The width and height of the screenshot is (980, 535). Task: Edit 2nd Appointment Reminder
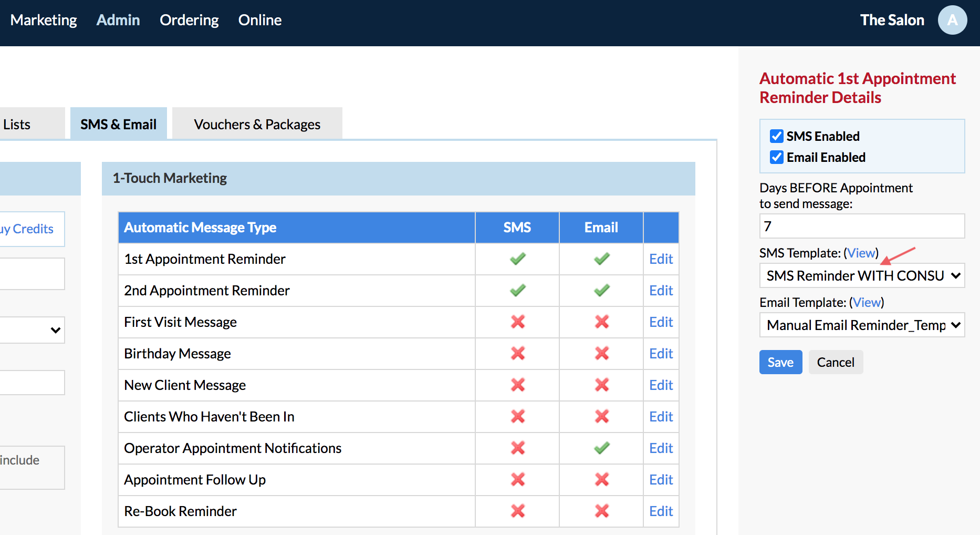[661, 291]
